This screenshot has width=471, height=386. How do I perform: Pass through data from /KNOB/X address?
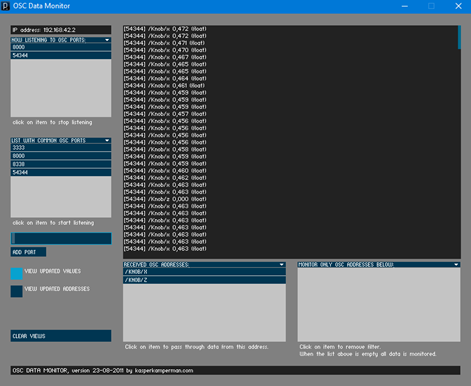pos(204,272)
